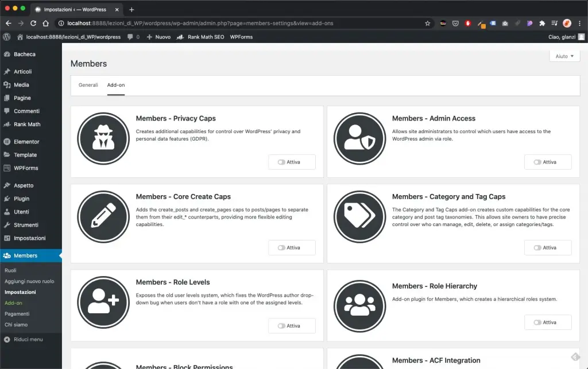Image resolution: width=588 pixels, height=369 pixels.
Task: Close the Impostazioni WordPress browser tab
Action: (x=117, y=9)
